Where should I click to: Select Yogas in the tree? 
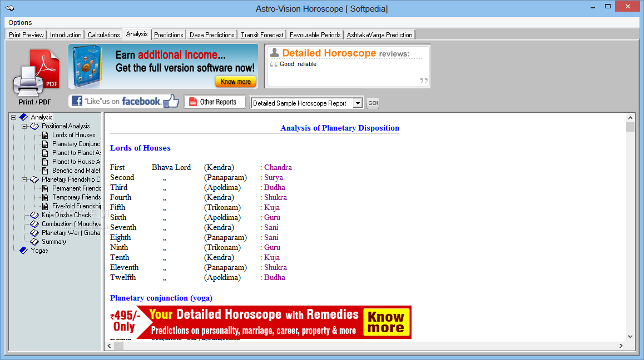click(39, 251)
